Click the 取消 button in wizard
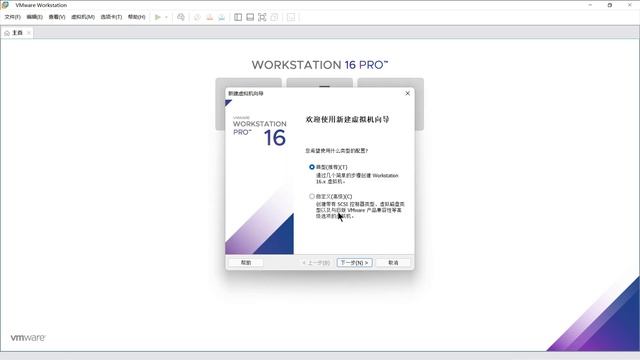The height and width of the screenshot is (360, 640). pyautogui.click(x=393, y=262)
